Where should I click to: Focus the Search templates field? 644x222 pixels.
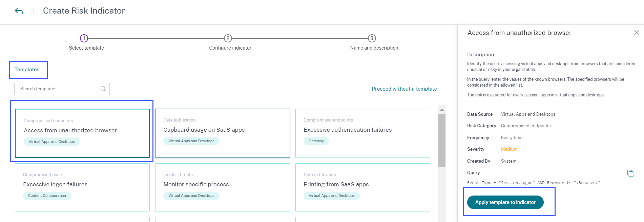[x=58, y=89]
